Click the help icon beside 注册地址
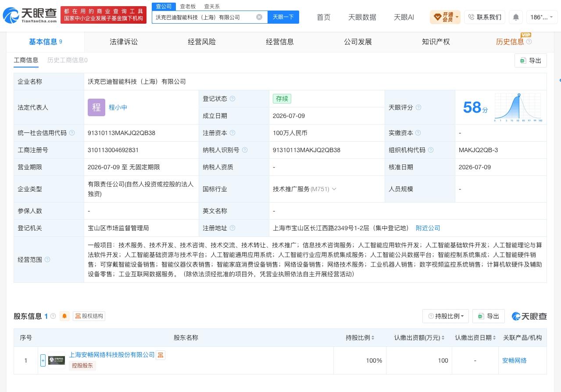561x392 pixels. (232, 228)
